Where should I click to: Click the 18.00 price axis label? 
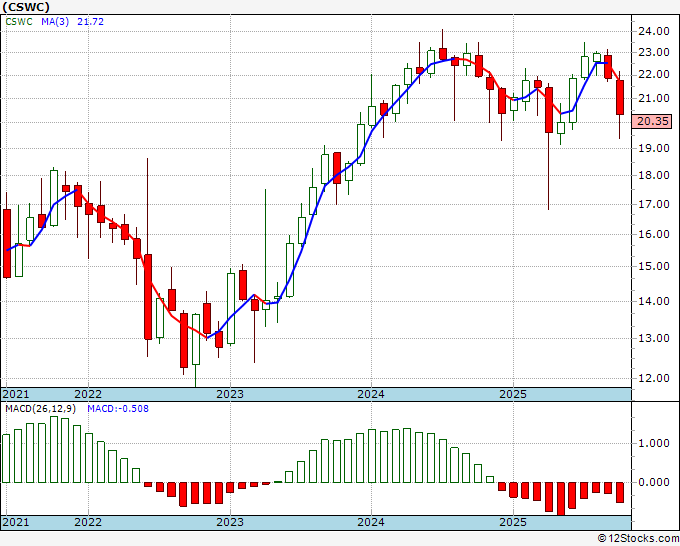coord(654,175)
